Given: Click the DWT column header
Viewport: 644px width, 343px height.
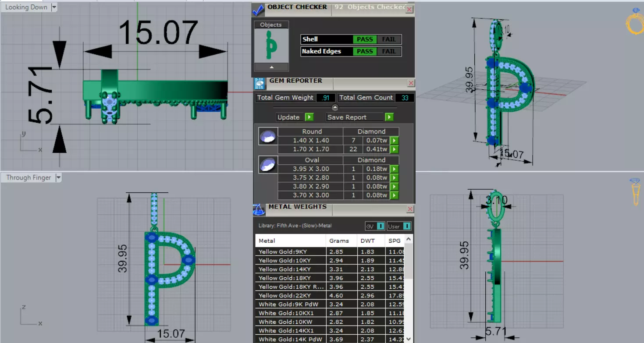Looking at the screenshot, I should pos(371,240).
